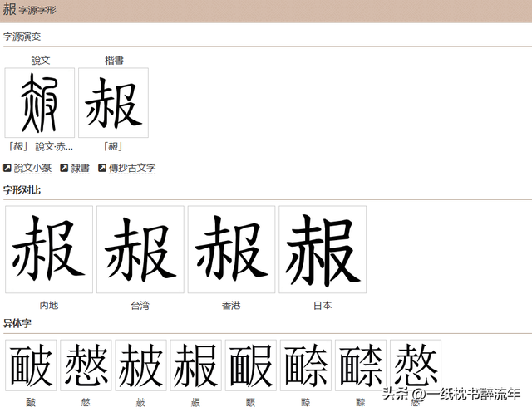532x412 pixels.
Task: Open the second 异体字 variant glyph box
Action: 86,365
